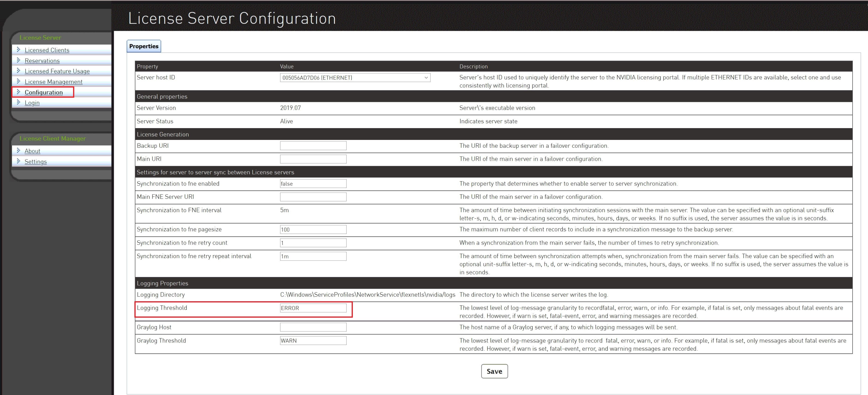Screen dimensions: 868x395
Task: Click the arrow icon beside Configuration
Action: pos(18,92)
